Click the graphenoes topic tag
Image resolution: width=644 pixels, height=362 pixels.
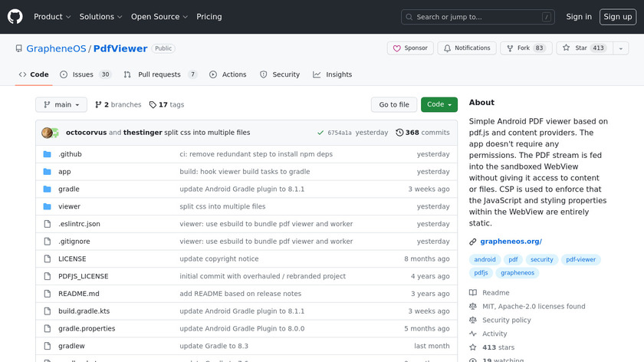coord(517,273)
